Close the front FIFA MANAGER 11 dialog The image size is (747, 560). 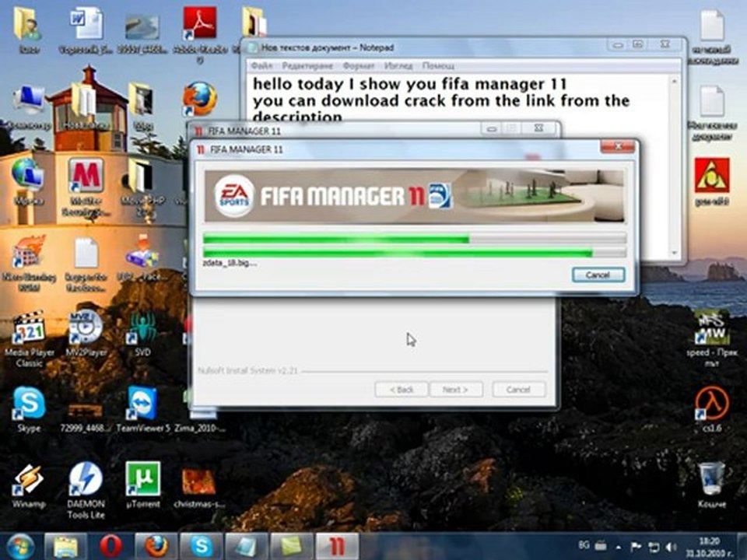(617, 147)
